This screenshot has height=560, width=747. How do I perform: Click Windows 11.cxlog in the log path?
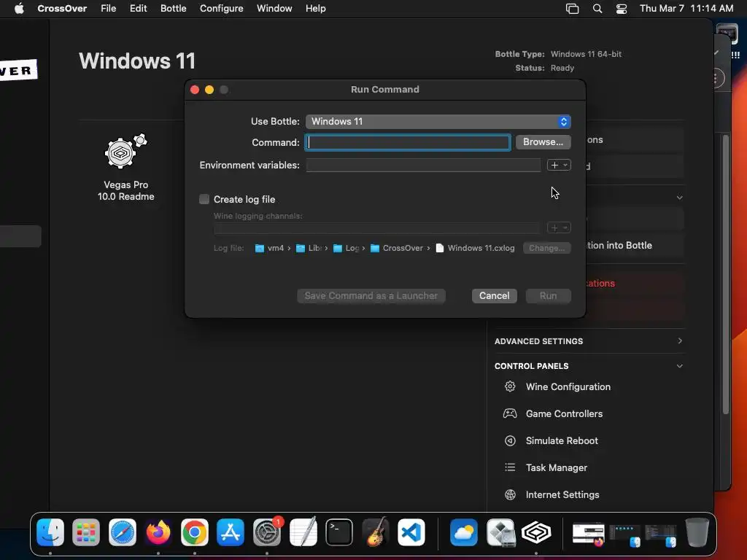point(475,248)
